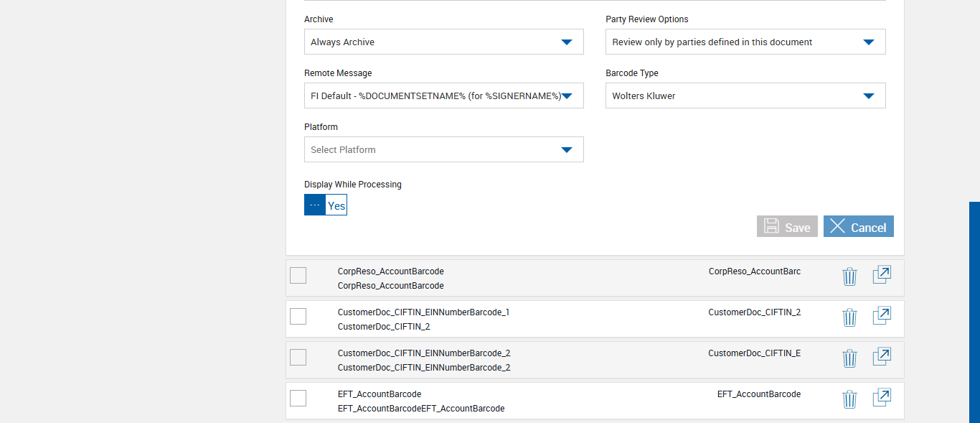
Task: Select the EFT_AccountBarcode row checkbox
Action: coord(298,398)
